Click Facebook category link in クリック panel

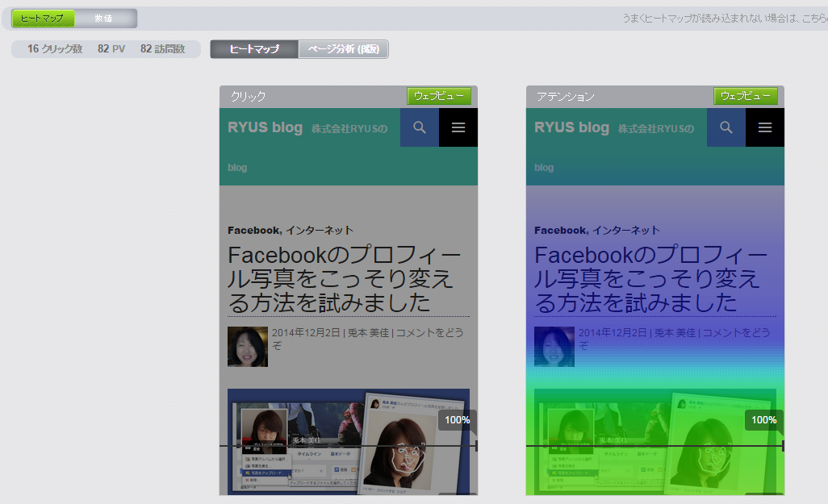253,231
